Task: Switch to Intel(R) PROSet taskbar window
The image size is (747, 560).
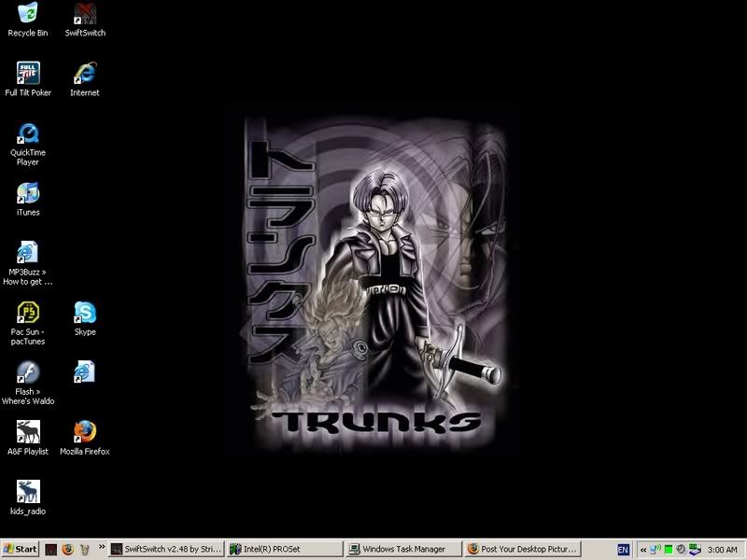Action: tap(285, 549)
